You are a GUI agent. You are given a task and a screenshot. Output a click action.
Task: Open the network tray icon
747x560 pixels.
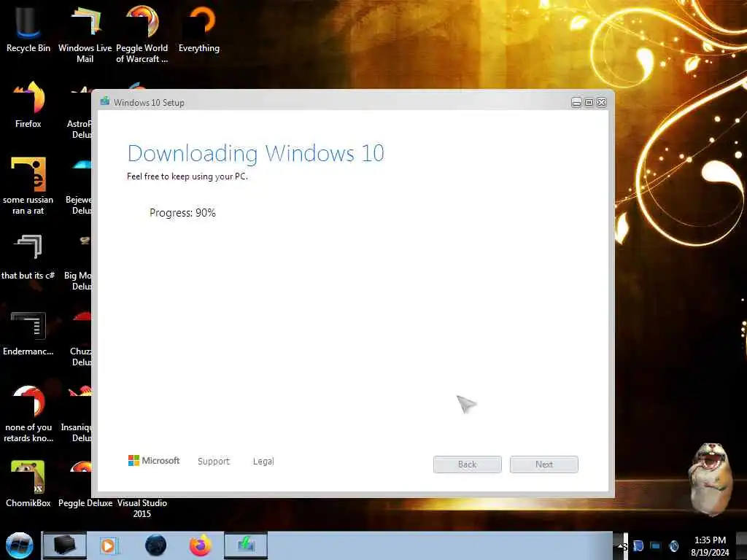[x=656, y=546]
